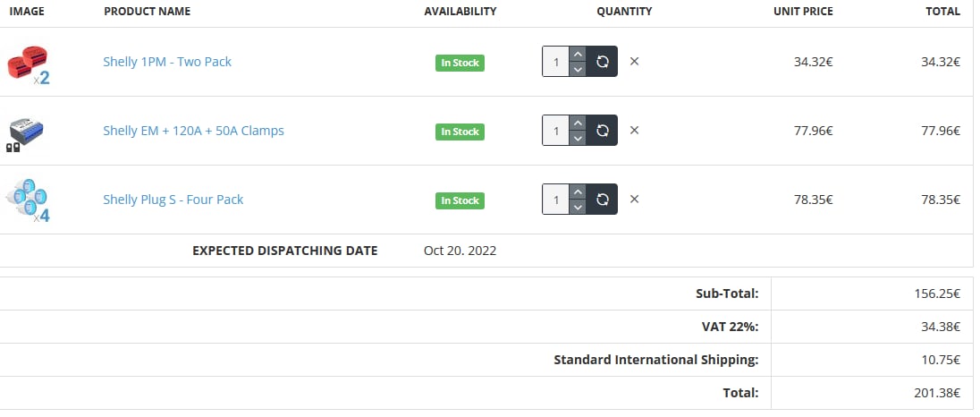The width and height of the screenshot is (980, 417).
Task: Increase quantity of Shelly 1PM Two Pack
Action: (x=578, y=55)
